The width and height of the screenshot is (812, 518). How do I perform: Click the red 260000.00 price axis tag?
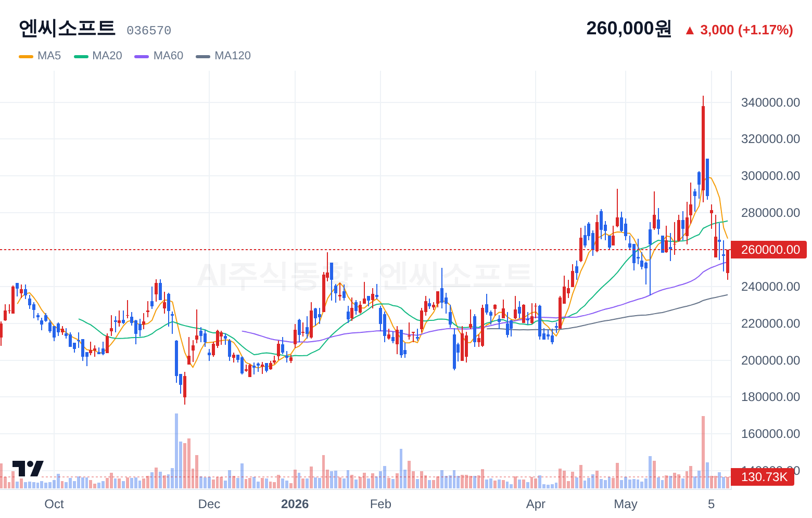[769, 250]
